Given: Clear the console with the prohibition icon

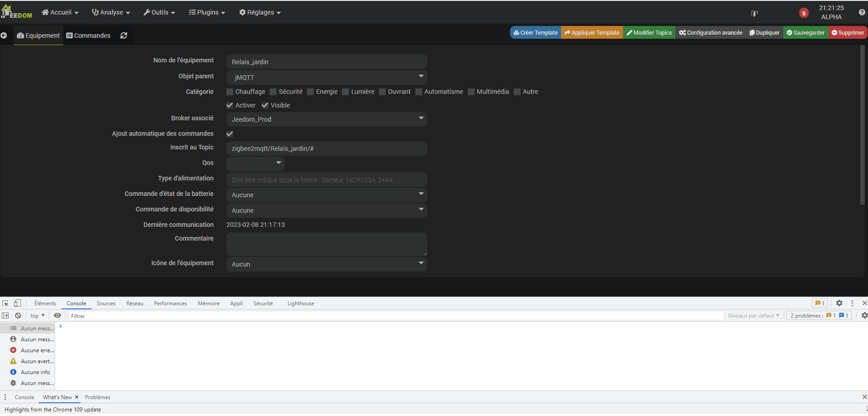Looking at the screenshot, I should 18,315.
